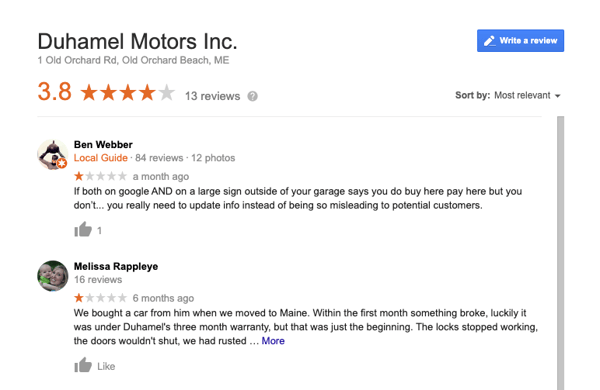Click the Like label under Melissa's review

(x=106, y=367)
